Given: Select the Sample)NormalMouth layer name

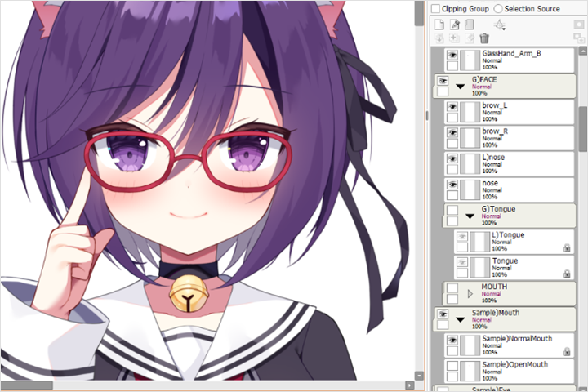Looking at the screenshot, I should point(517,338).
